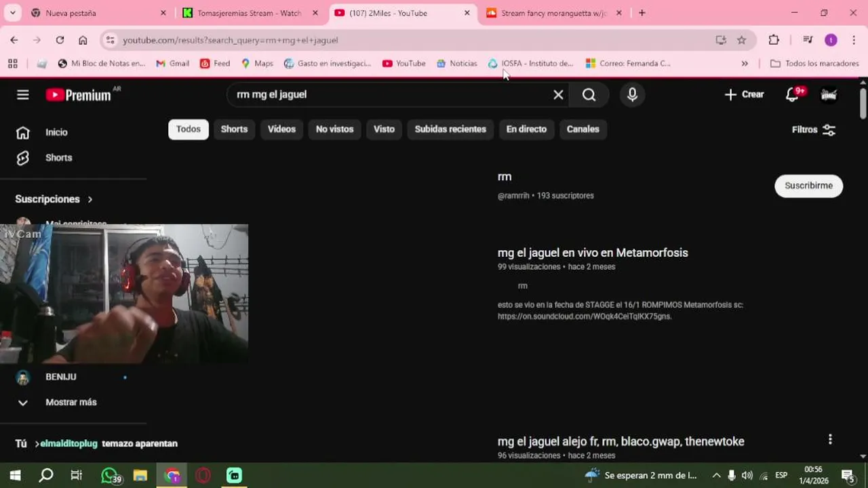
Task: Clear the search box with the X icon
Action: click(558, 95)
